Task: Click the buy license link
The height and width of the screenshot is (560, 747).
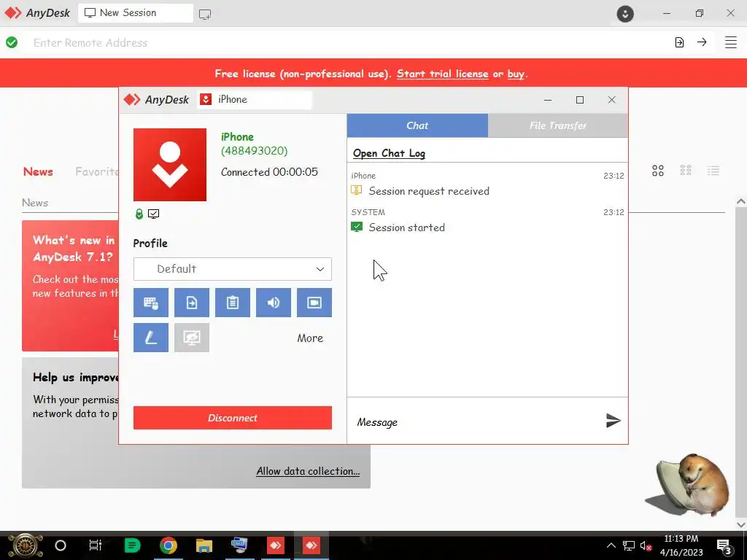Action: click(x=516, y=74)
